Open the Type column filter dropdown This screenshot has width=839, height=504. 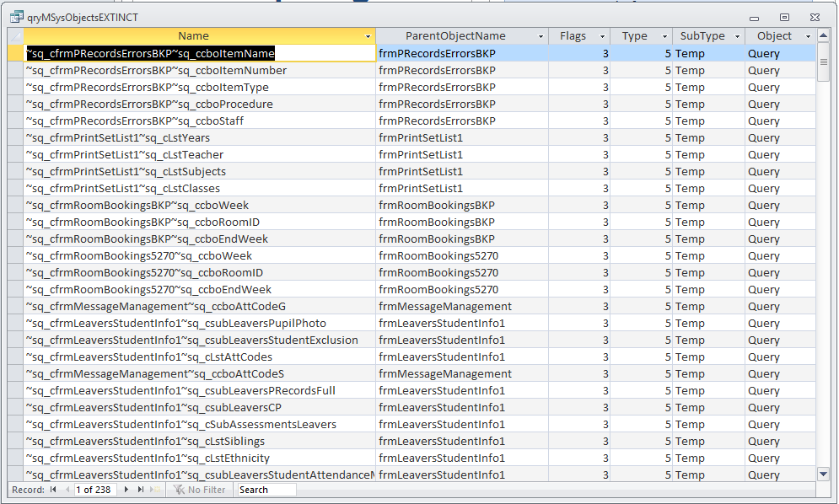click(x=665, y=36)
